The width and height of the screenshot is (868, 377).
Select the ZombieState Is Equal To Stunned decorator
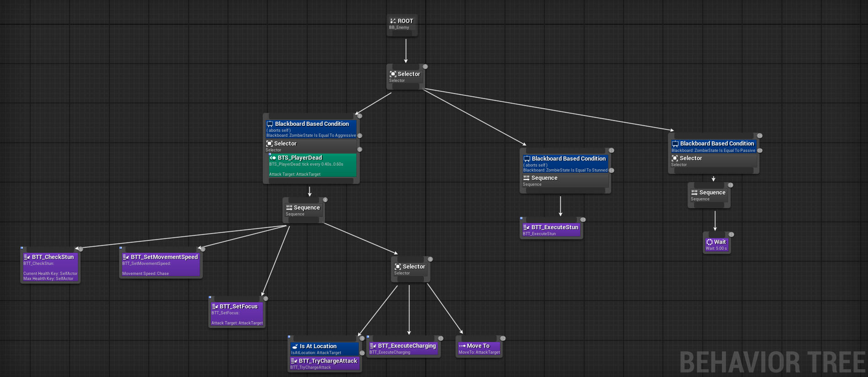(565, 164)
